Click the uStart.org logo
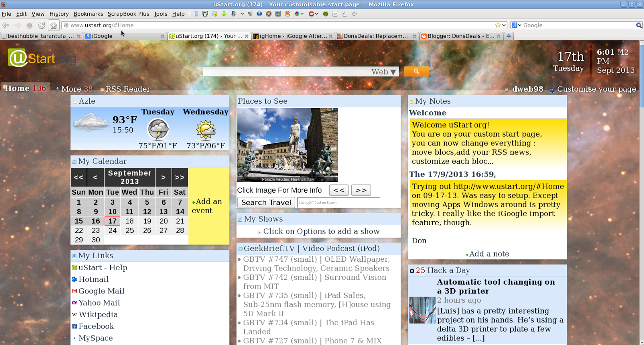Image resolution: width=644 pixels, height=345 pixels. point(42,58)
